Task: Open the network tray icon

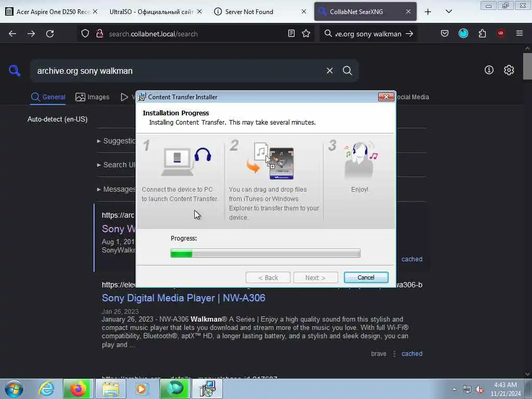Action: coord(467,390)
